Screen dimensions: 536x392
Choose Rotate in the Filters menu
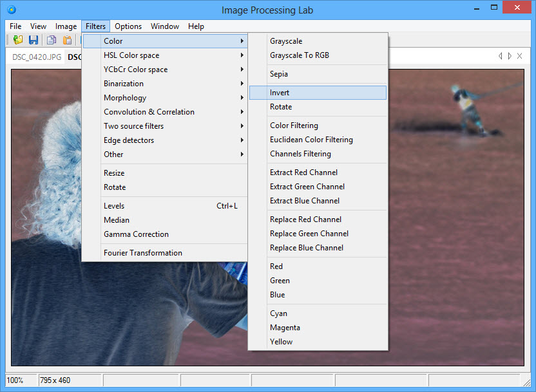pyautogui.click(x=165, y=187)
